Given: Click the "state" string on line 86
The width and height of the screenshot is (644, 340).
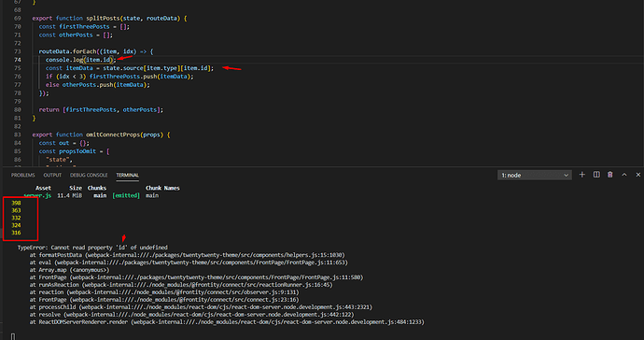Looking at the screenshot, I should [59, 160].
